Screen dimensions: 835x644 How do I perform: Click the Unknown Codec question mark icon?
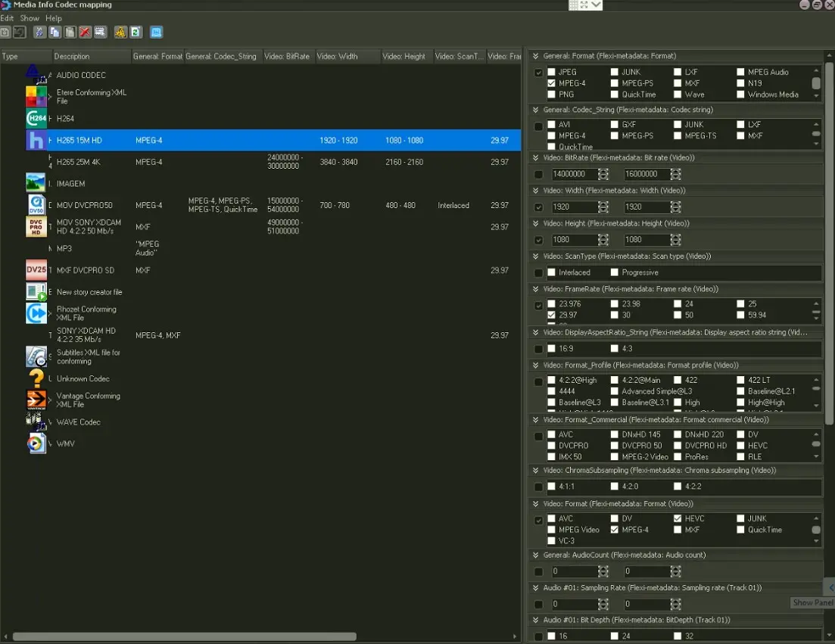pyautogui.click(x=36, y=378)
